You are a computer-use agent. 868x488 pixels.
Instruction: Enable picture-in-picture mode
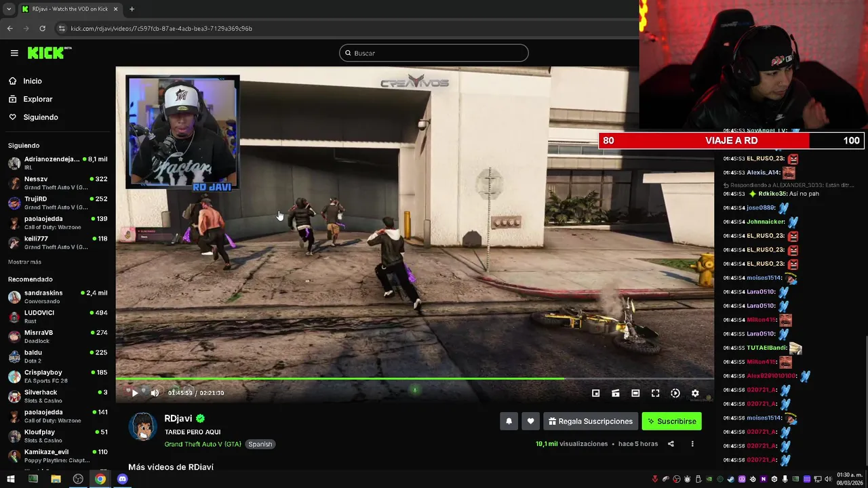(x=595, y=393)
